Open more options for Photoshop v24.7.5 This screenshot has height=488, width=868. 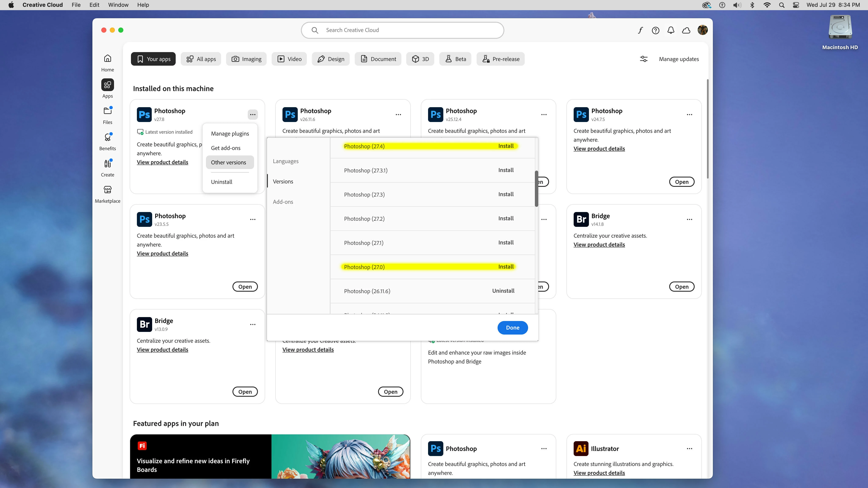[689, 115]
